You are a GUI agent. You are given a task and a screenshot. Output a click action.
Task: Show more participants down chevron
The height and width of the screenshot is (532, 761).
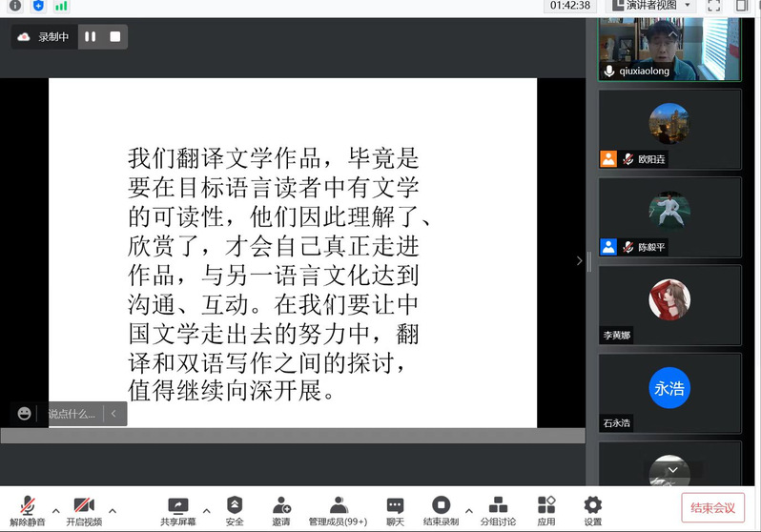click(x=672, y=470)
